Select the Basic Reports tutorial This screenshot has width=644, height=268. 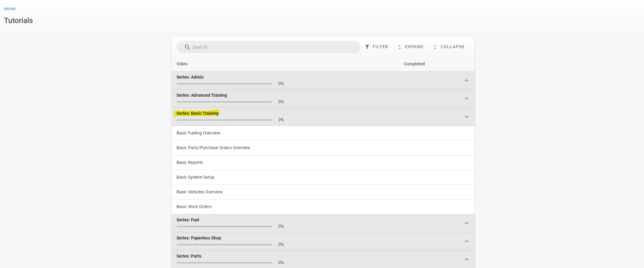tap(190, 162)
